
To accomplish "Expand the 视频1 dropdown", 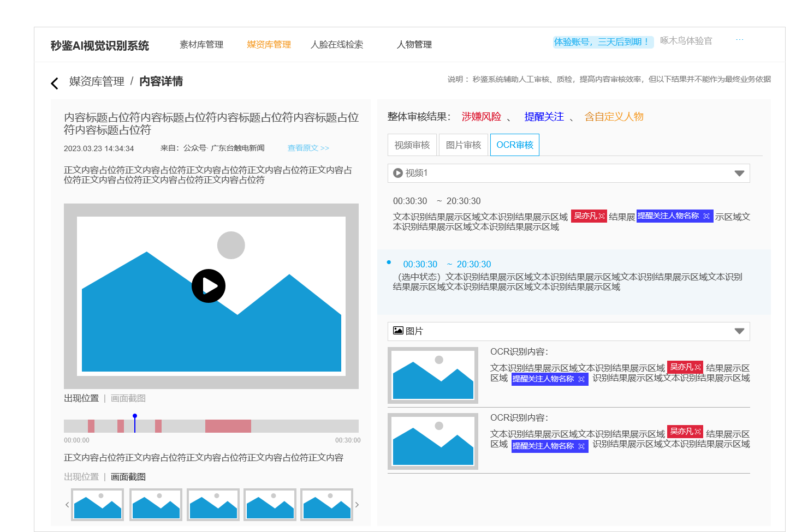I will tap(568, 173).
